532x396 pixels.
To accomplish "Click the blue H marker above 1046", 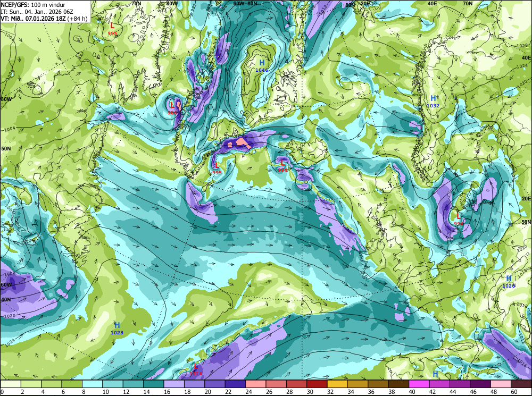I will click(262, 63).
